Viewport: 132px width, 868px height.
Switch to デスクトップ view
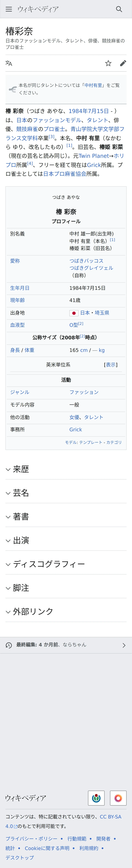(x=20, y=858)
